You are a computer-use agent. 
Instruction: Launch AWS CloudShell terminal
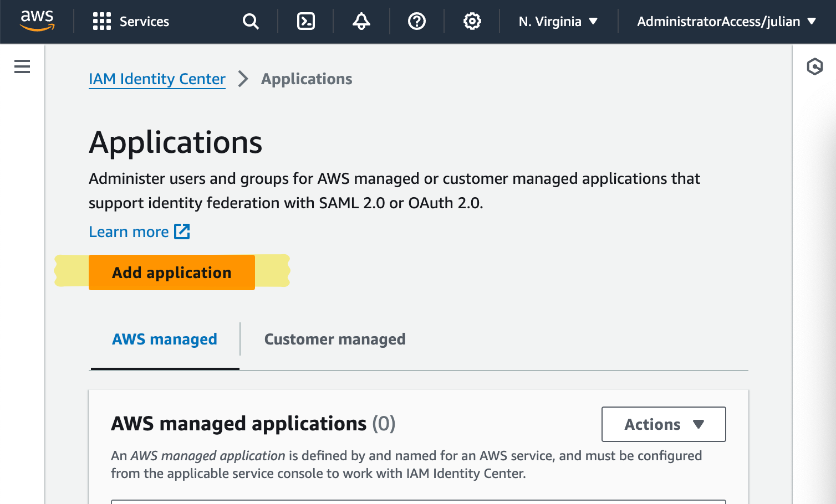(x=305, y=21)
